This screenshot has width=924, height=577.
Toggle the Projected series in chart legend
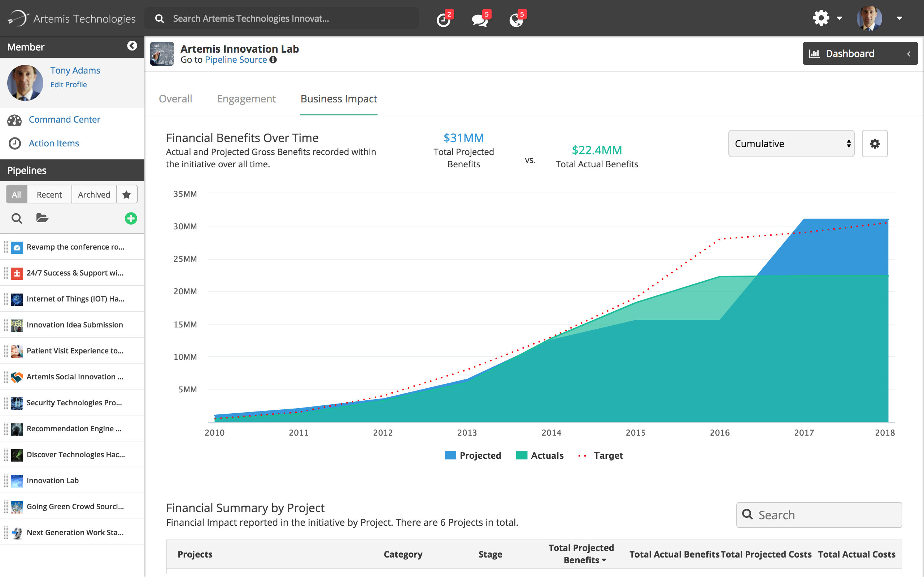coord(473,455)
